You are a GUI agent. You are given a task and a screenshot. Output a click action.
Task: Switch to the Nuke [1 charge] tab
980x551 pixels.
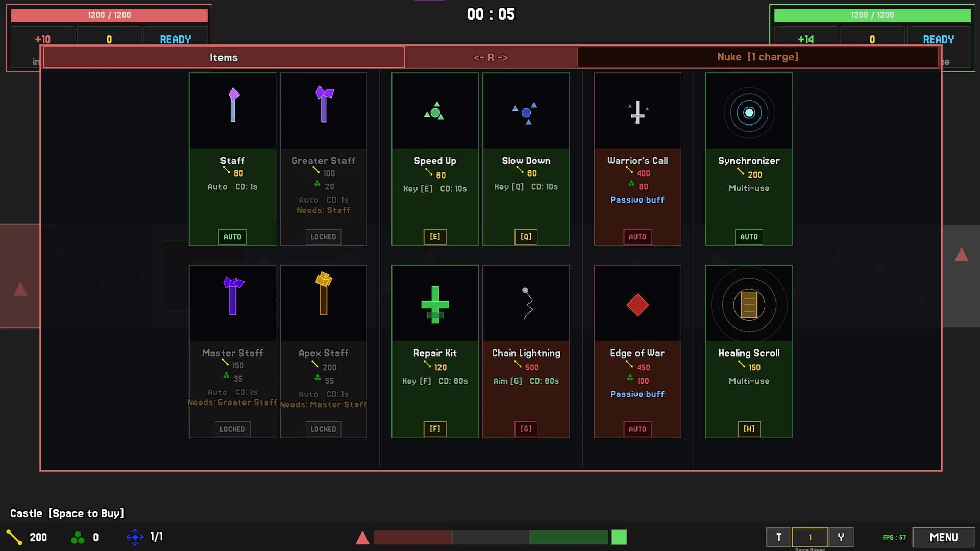[757, 57]
